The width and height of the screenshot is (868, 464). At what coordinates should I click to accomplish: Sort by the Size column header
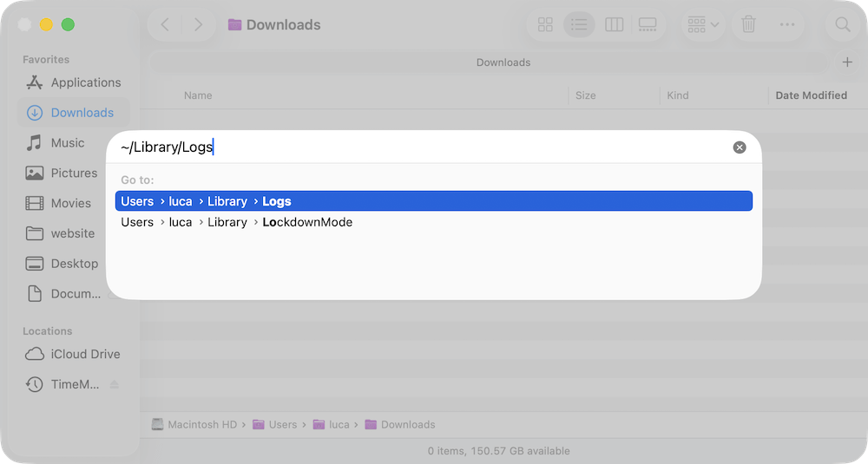[x=585, y=95]
